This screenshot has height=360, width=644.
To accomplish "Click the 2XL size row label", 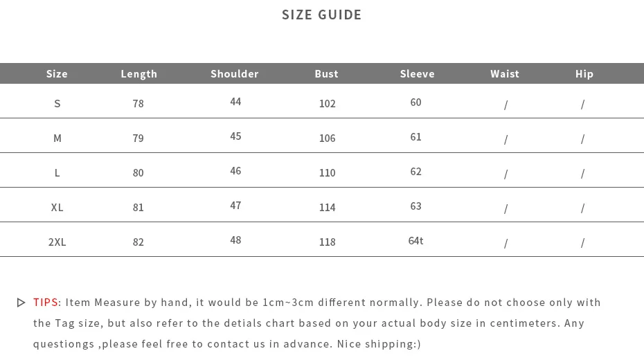I will (57, 242).
